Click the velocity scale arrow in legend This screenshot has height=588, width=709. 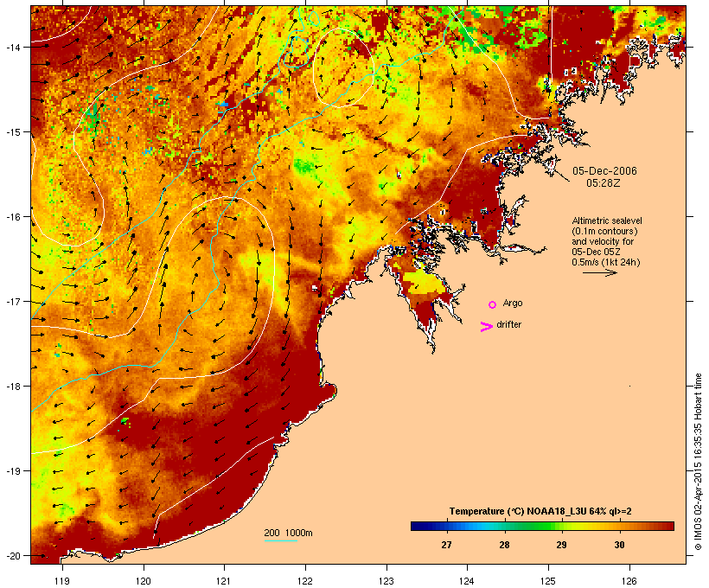coord(599,272)
